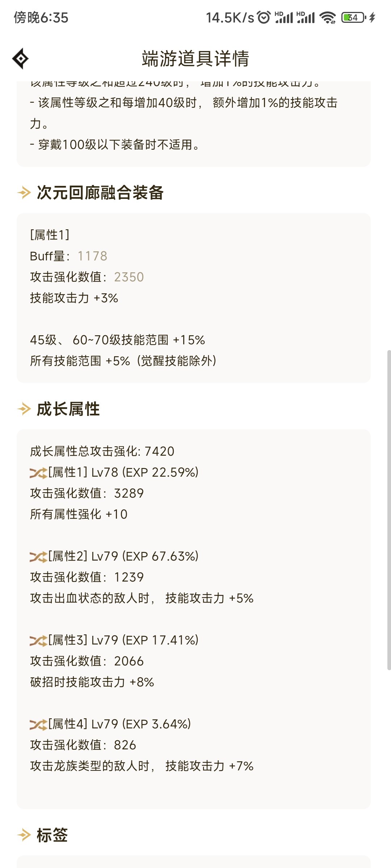
Task: Tap shuffle icon next to 属性3 Lv79
Action: 38,641
